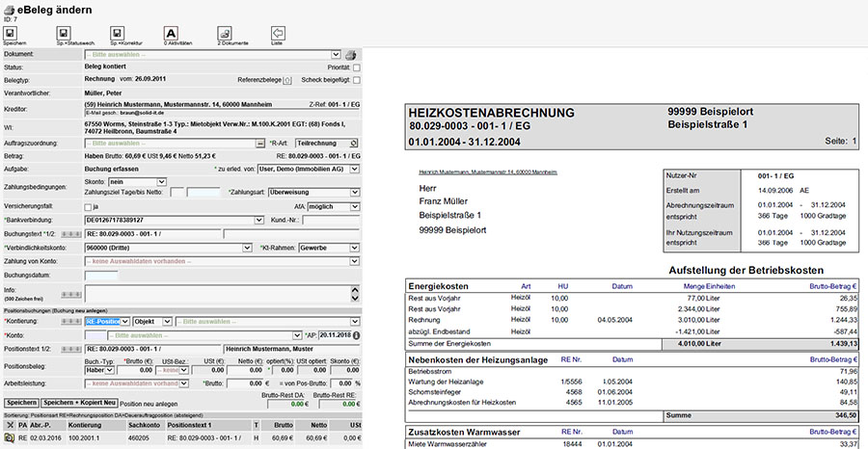Click the Speichern button below Arbeitsleistung

point(21,403)
